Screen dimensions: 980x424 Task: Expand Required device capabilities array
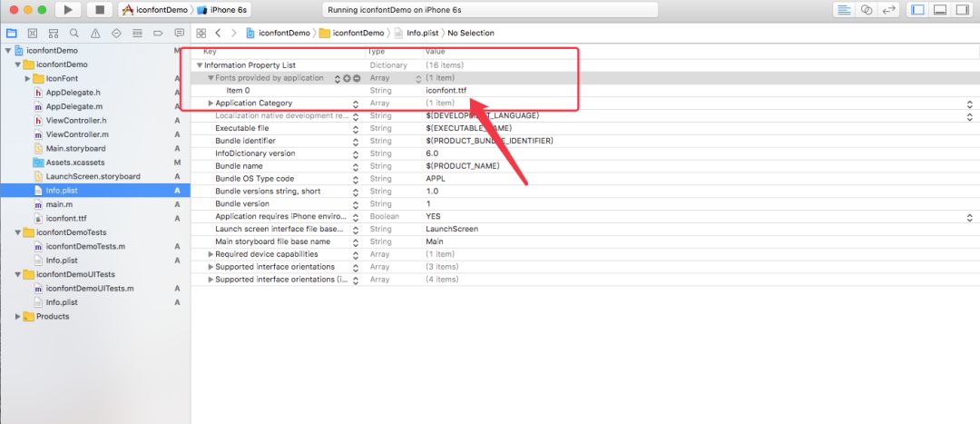[x=211, y=254]
